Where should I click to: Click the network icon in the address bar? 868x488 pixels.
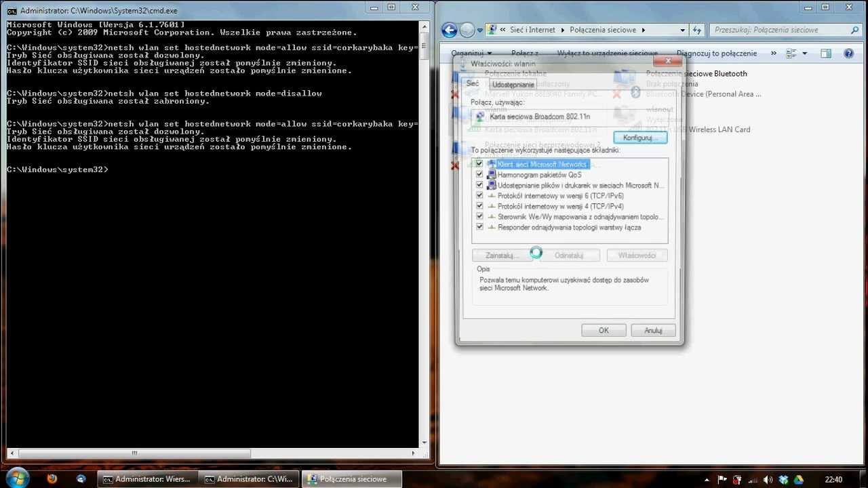click(492, 30)
